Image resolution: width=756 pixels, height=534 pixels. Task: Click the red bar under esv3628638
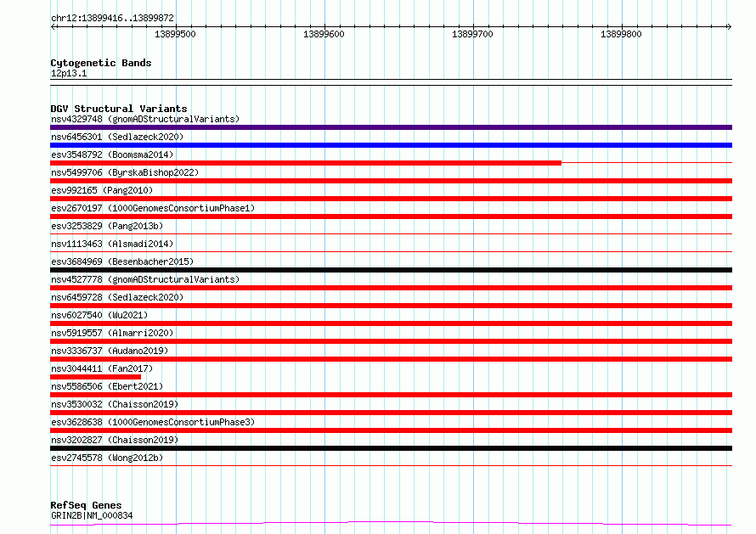[x=391, y=430]
